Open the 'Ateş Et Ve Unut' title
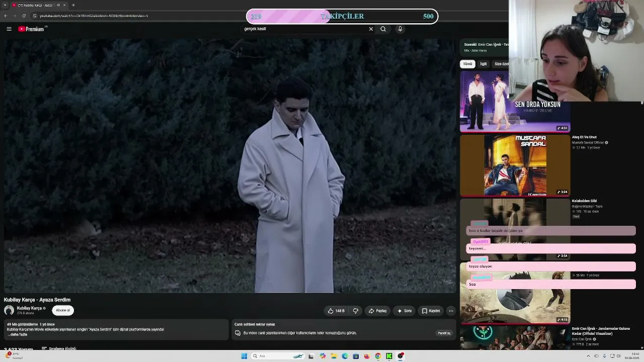The width and height of the screenshot is (644, 362). (x=584, y=137)
